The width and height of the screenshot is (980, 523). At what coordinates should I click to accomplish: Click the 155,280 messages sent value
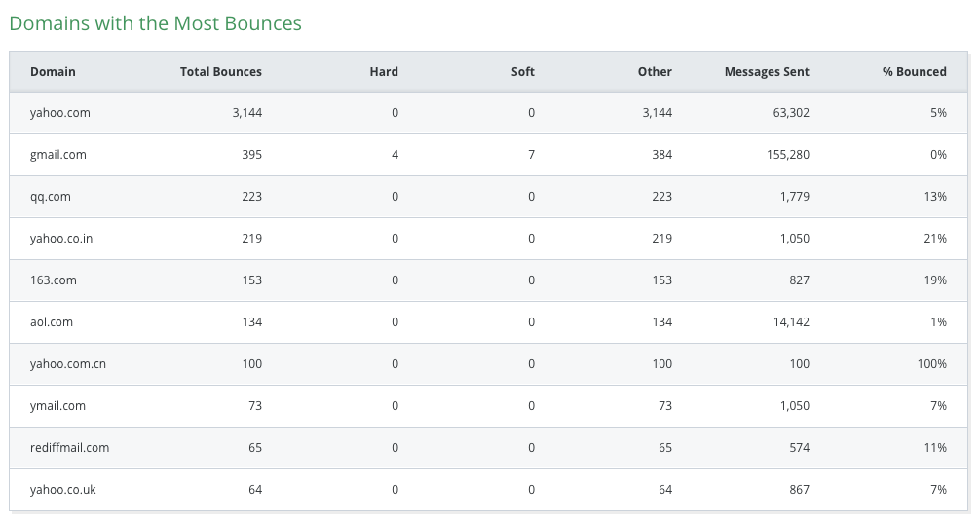(x=787, y=155)
